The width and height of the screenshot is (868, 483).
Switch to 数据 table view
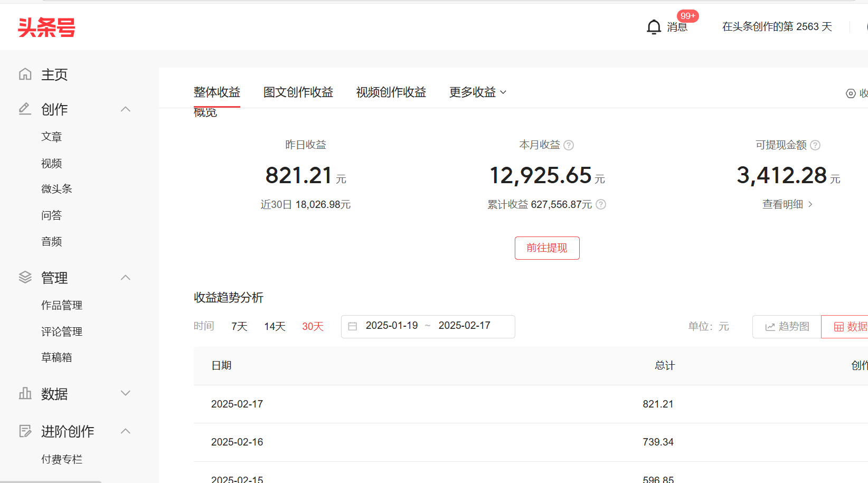pos(846,327)
